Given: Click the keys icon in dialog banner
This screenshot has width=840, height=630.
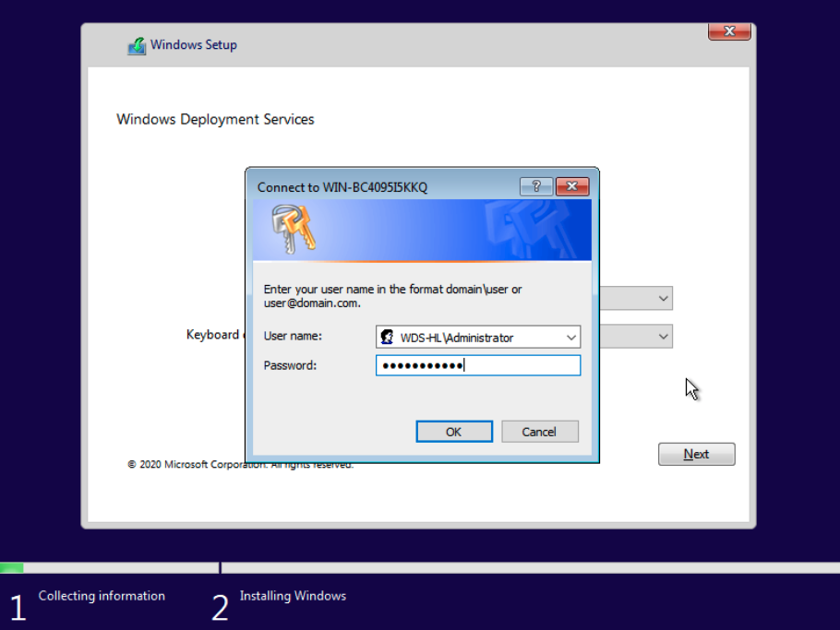Looking at the screenshot, I should click(293, 229).
